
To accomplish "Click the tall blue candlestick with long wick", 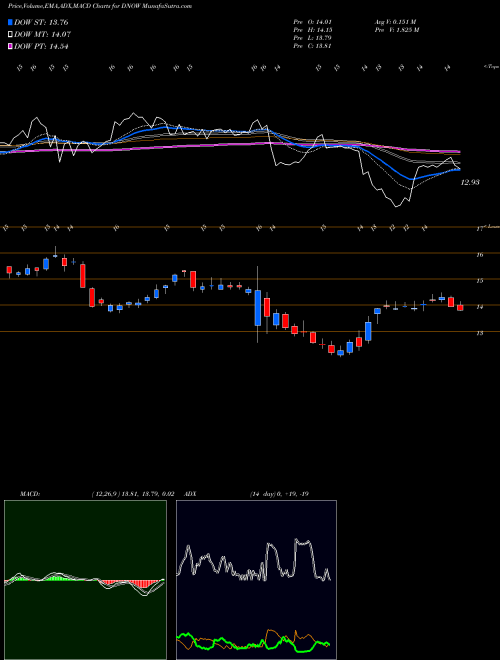I will 258,307.
